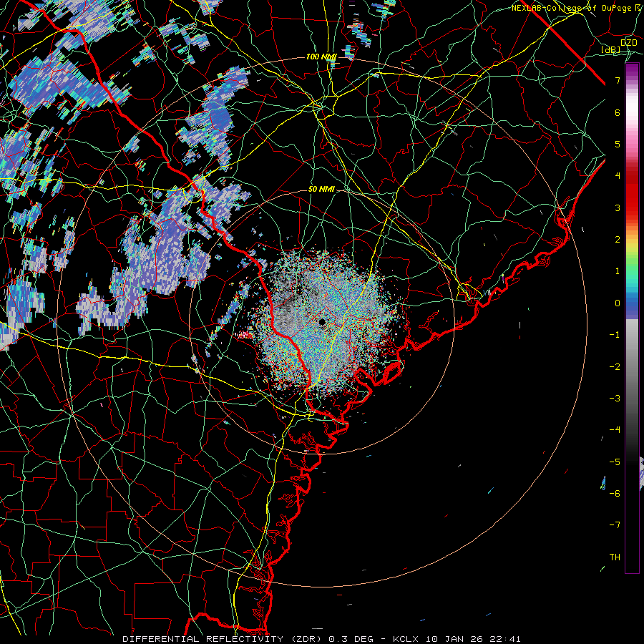Click the -6 dB value on color scale
This screenshot has width=644, height=644.
(615, 493)
